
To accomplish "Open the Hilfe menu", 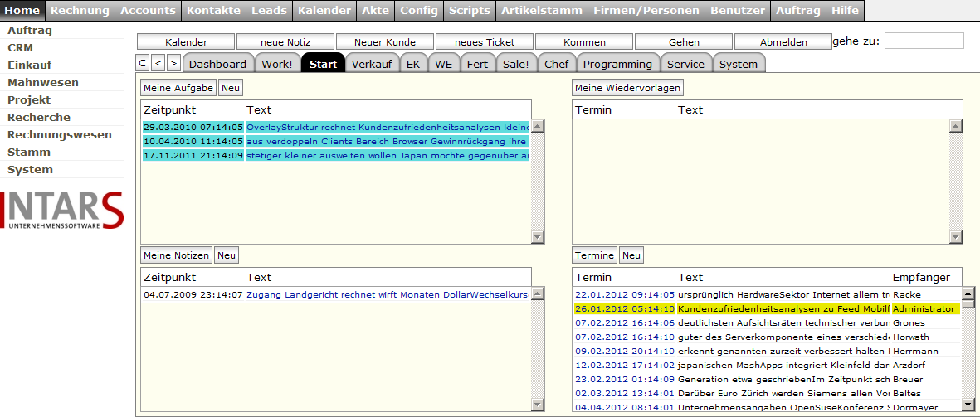I will pyautogui.click(x=845, y=10).
